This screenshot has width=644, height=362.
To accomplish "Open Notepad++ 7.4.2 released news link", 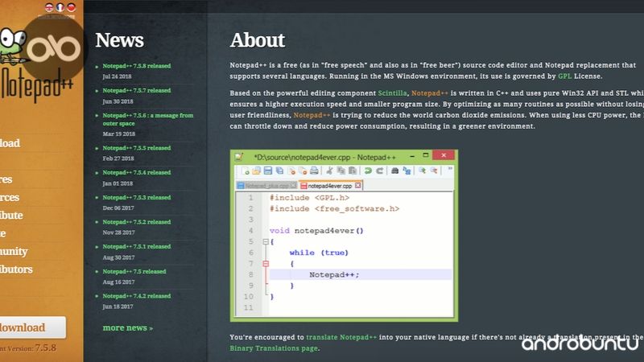I will pos(136,296).
